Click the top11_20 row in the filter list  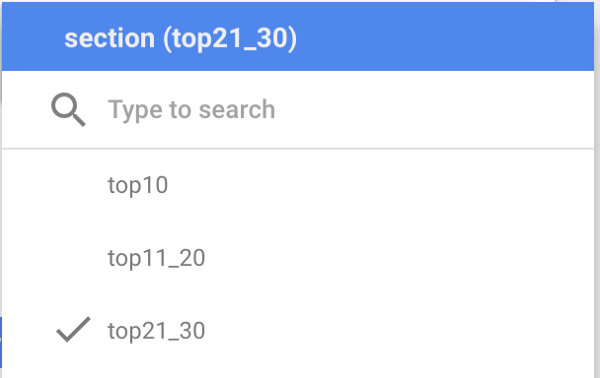pyautogui.click(x=298, y=257)
